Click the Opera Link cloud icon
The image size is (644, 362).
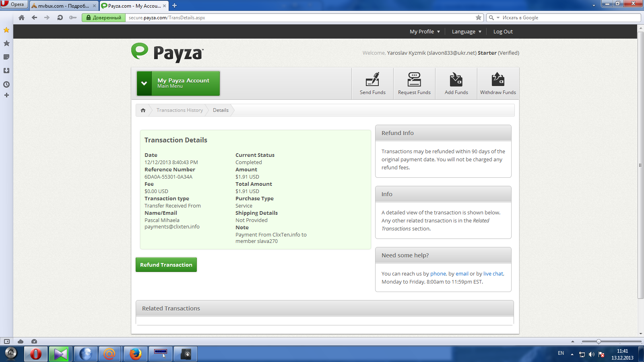[x=21, y=341]
